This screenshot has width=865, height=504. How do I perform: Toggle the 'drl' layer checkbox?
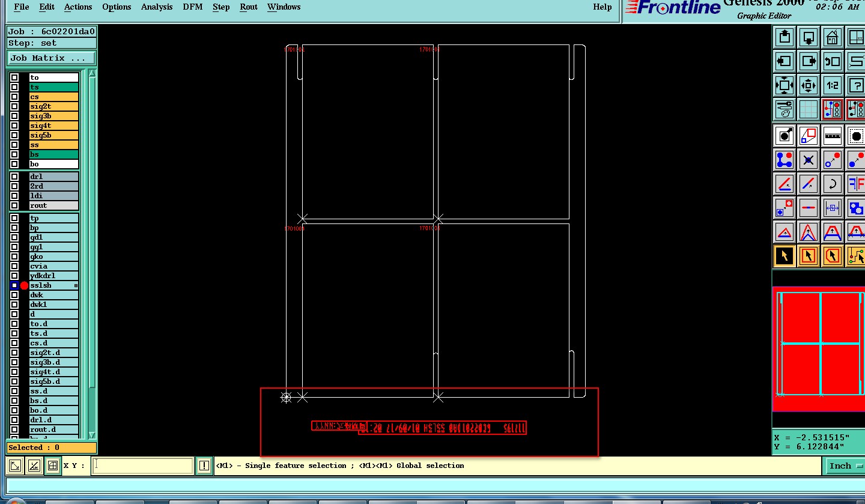[14, 177]
